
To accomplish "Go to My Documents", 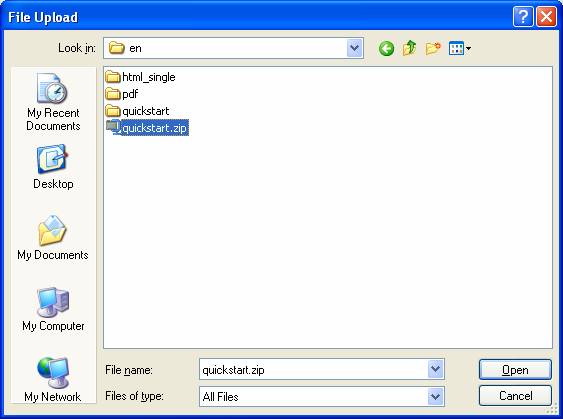I will pyautogui.click(x=53, y=238).
